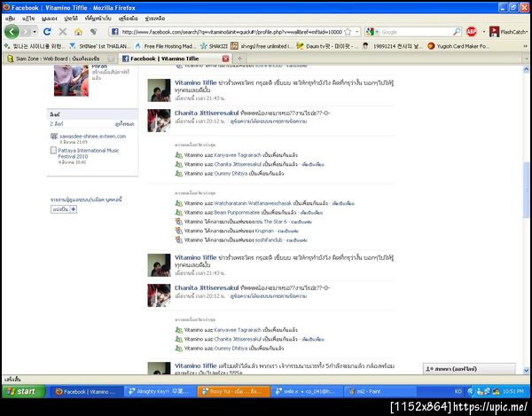Close the Facebook Vitamino Tiffie tab
532x416 pixels.
pyautogui.click(x=225, y=59)
